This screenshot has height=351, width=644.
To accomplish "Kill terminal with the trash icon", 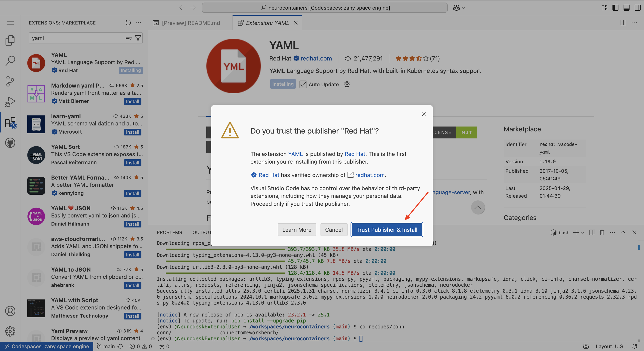I will 602,233.
